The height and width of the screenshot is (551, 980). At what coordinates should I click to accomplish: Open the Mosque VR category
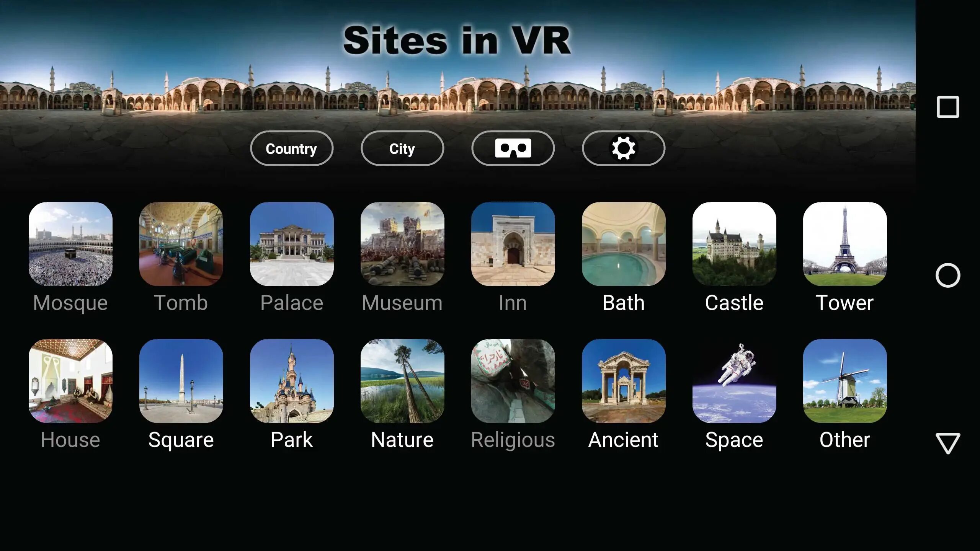pyautogui.click(x=70, y=258)
